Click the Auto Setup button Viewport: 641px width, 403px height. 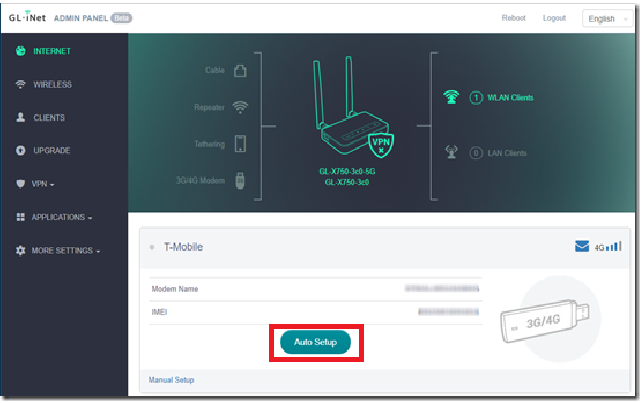click(316, 342)
